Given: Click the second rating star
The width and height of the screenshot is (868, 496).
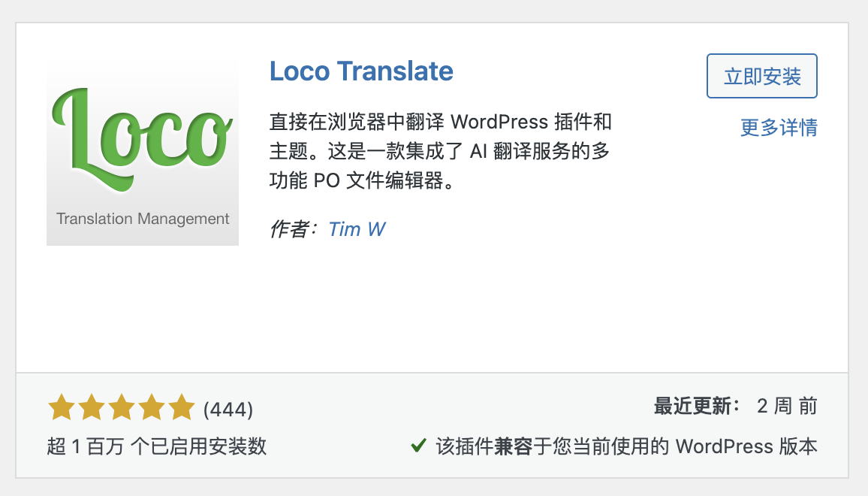Looking at the screenshot, I should [91, 408].
